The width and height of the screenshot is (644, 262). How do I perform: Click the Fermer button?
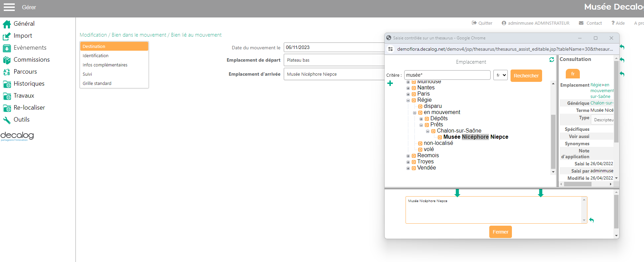click(x=500, y=232)
